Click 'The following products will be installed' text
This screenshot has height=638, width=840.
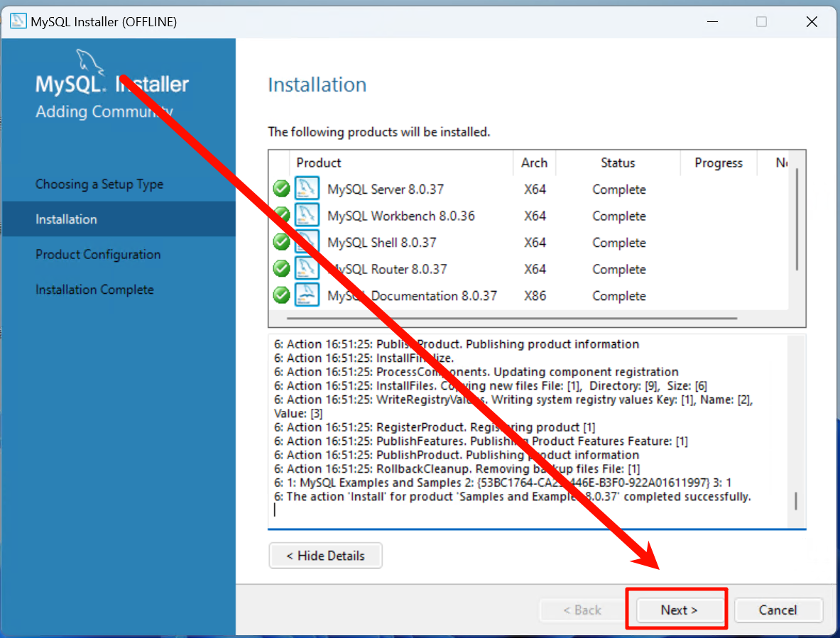point(378,132)
